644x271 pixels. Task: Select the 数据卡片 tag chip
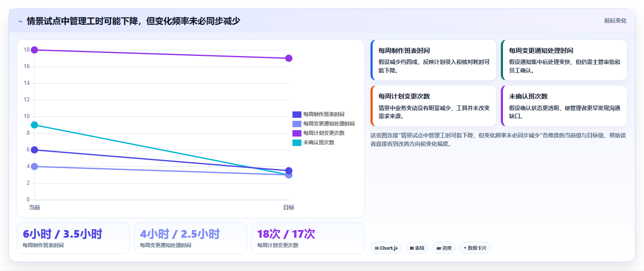coord(475,248)
